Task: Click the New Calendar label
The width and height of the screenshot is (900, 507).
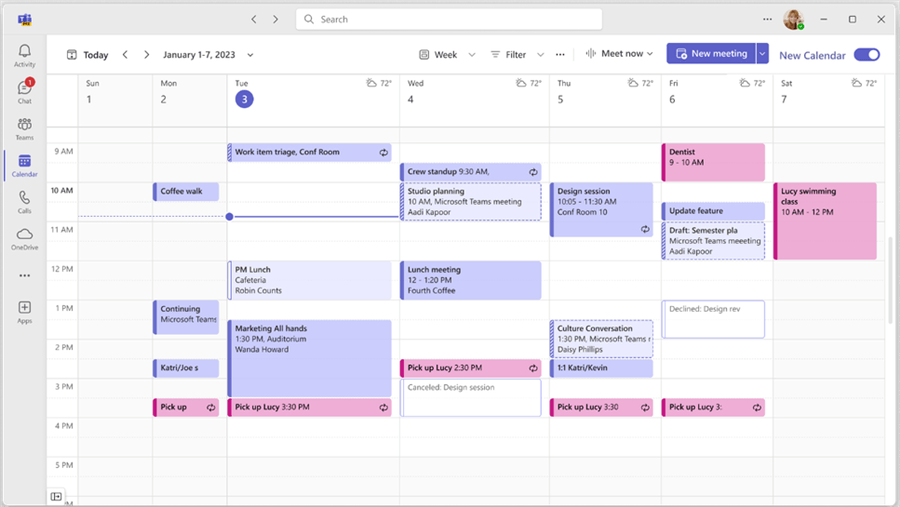Action: (812, 55)
